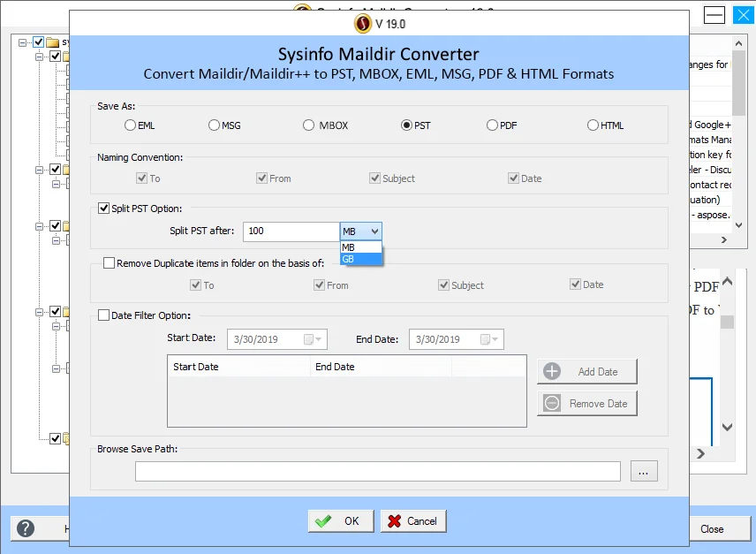Click the Split PST after size field
This screenshot has height=554, width=756.
click(291, 231)
